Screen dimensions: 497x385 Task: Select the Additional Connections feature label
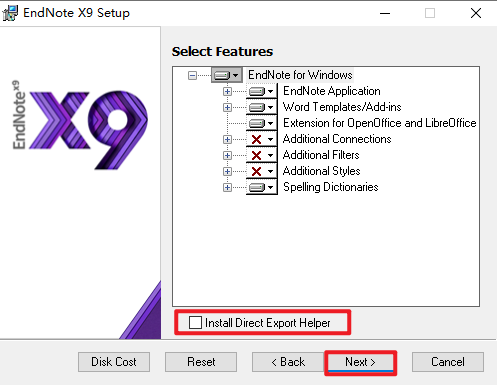[x=337, y=139]
